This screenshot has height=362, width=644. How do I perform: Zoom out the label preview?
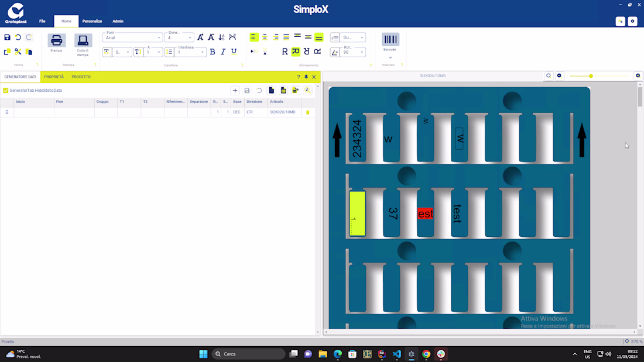(559, 76)
